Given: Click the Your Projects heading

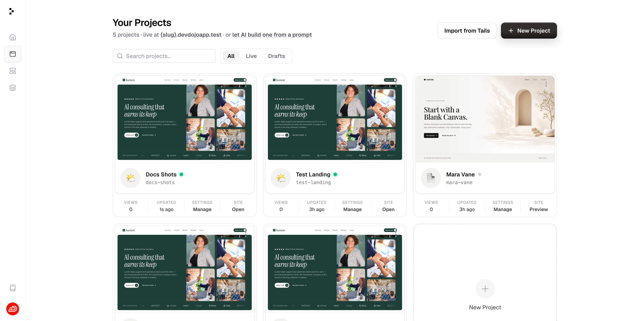Looking at the screenshot, I should click(x=142, y=23).
